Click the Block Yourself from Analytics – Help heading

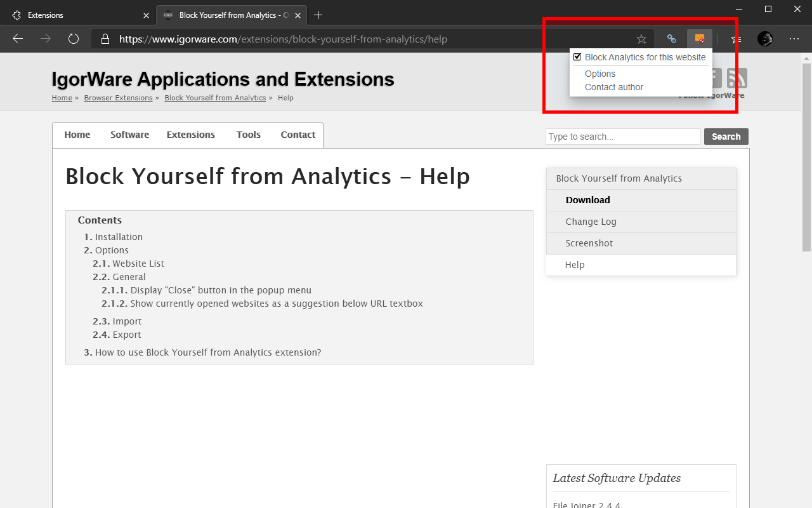coord(268,176)
